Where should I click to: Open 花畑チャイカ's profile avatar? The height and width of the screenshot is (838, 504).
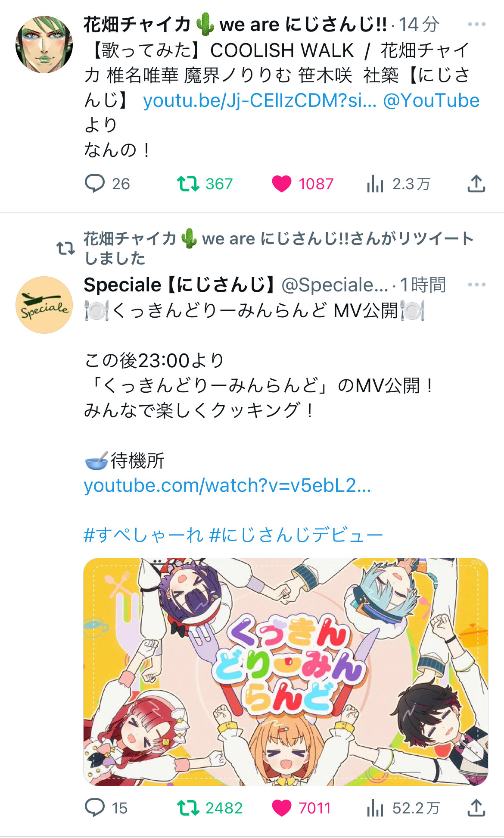44,44
